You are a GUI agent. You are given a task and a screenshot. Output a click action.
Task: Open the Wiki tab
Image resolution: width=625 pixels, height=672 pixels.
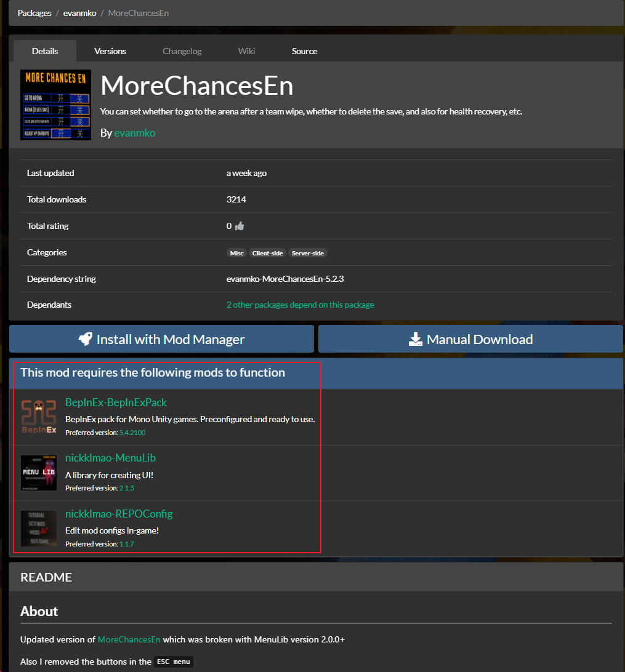pyautogui.click(x=246, y=51)
